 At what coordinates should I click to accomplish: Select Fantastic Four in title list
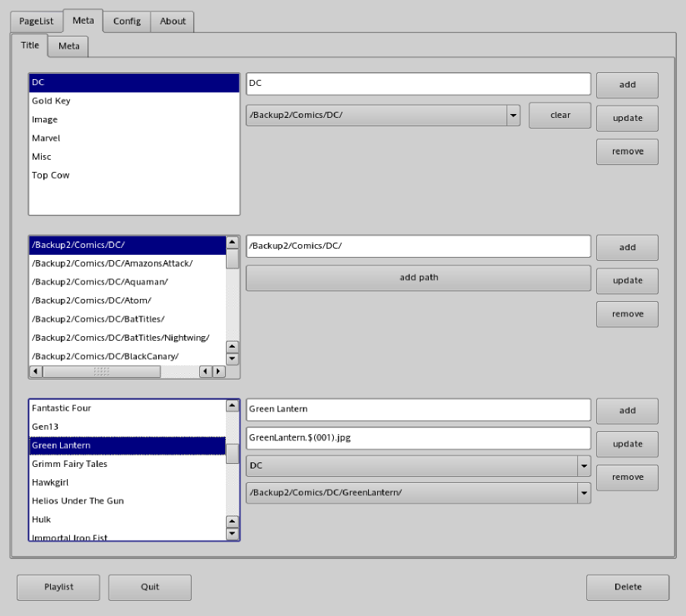(x=128, y=408)
